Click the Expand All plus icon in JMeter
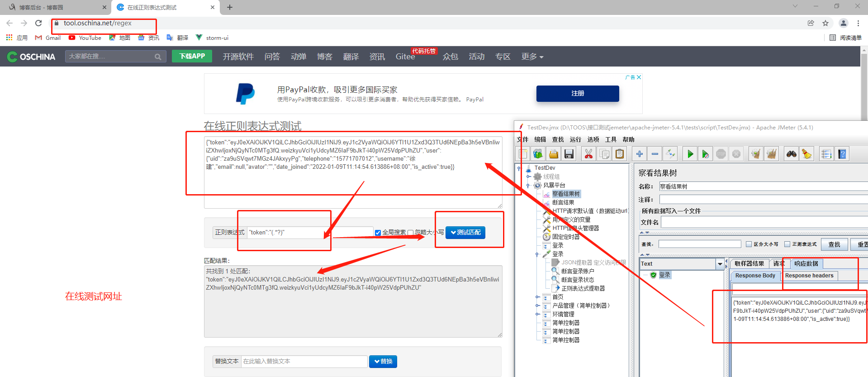The height and width of the screenshot is (377, 868). pyautogui.click(x=640, y=154)
